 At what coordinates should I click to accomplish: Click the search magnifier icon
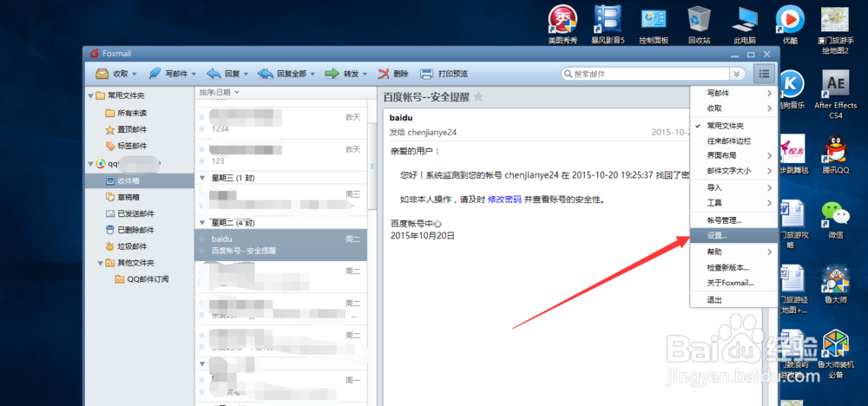568,74
